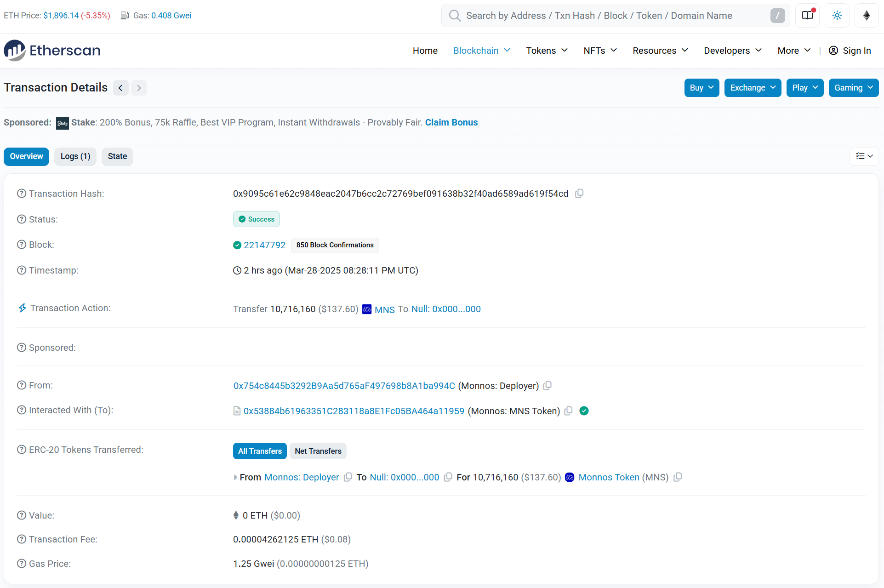Click the 850 Block Confirmations badge
Screen dimensions: 884x588
point(335,245)
